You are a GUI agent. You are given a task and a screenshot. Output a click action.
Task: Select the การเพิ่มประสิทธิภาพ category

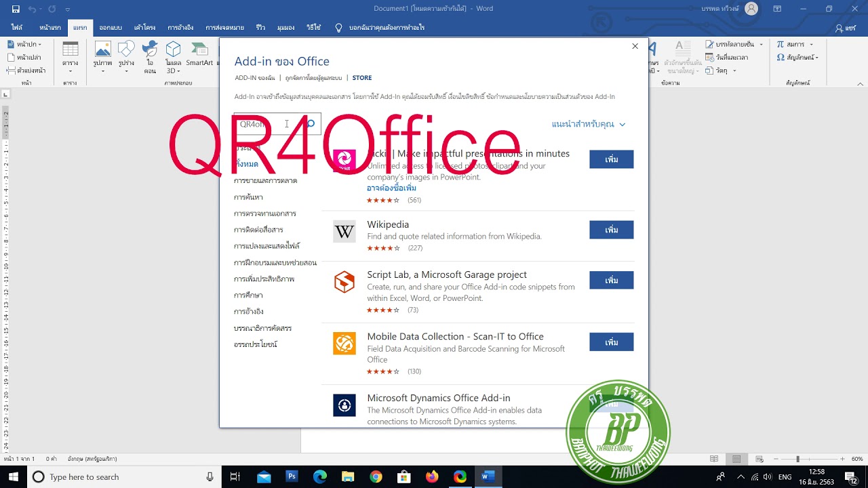pyautogui.click(x=264, y=279)
